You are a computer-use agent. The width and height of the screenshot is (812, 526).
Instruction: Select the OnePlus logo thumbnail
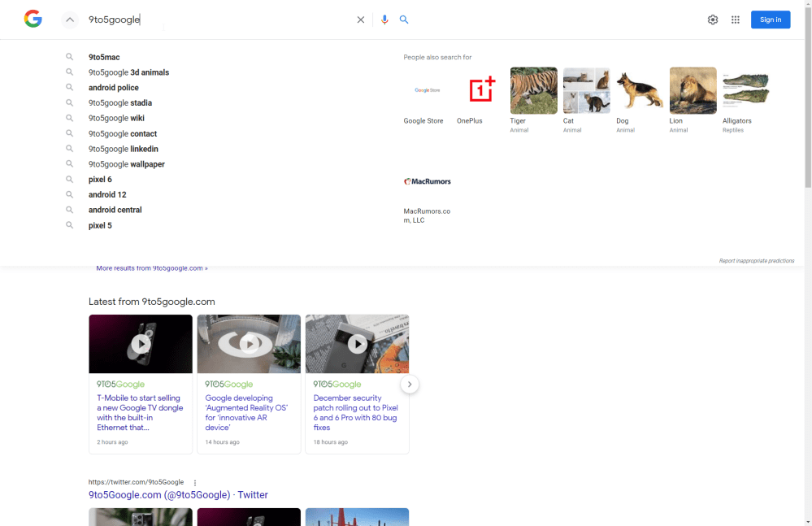click(x=482, y=90)
